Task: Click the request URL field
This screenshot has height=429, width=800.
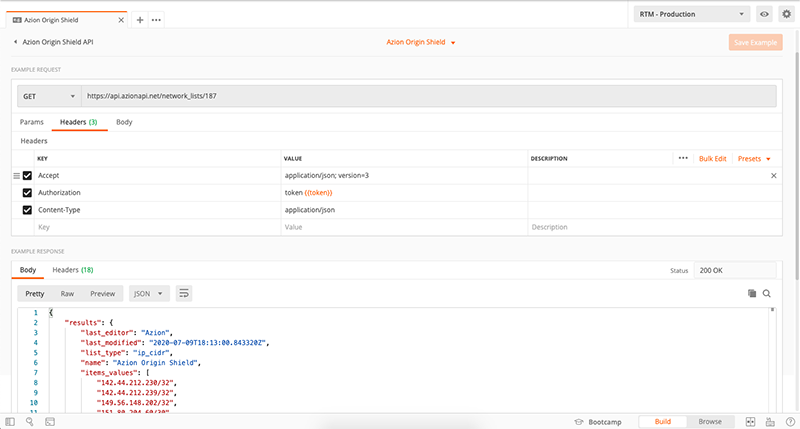Action: pyautogui.click(x=429, y=96)
